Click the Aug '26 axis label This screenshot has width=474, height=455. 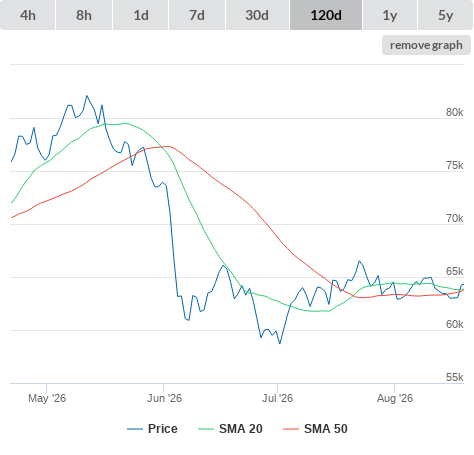(x=395, y=398)
